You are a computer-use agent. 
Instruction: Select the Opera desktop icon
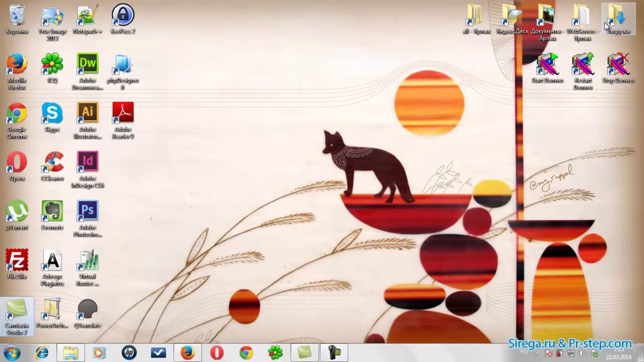(17, 166)
